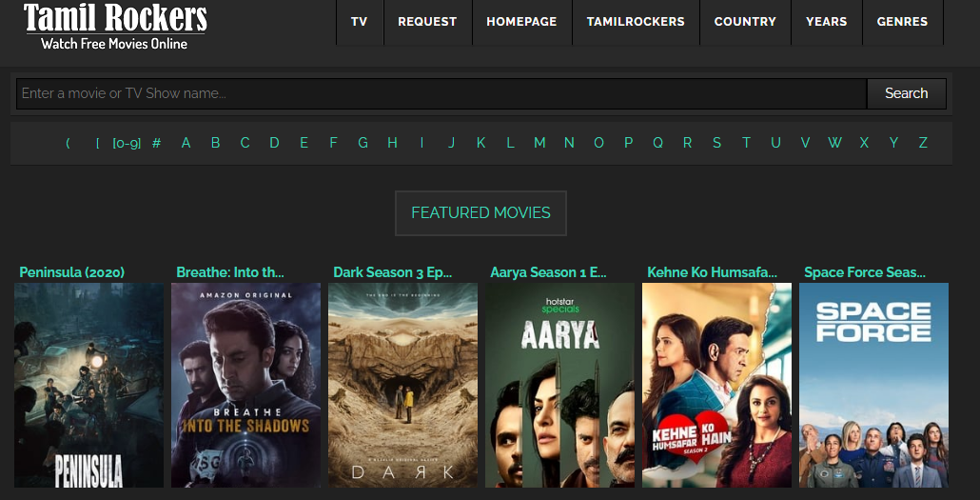Image resolution: width=980 pixels, height=500 pixels.
Task: Select the Dark series poster
Action: coord(402,386)
